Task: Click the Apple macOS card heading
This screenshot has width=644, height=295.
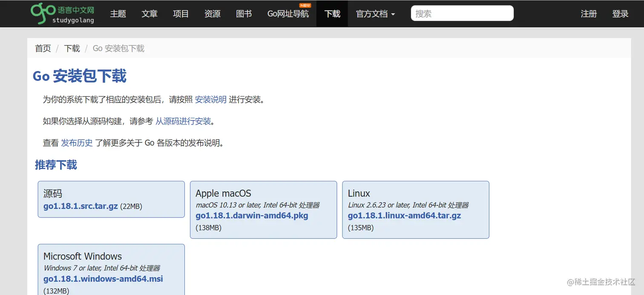Action: [x=223, y=194]
